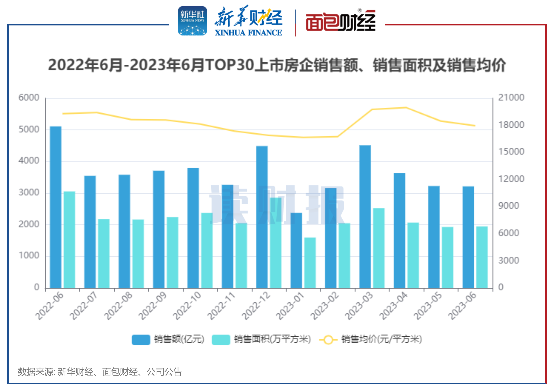The width and height of the screenshot is (554, 392).
Task: Click the 2023-06 x-axis label
Action: [x=462, y=306]
